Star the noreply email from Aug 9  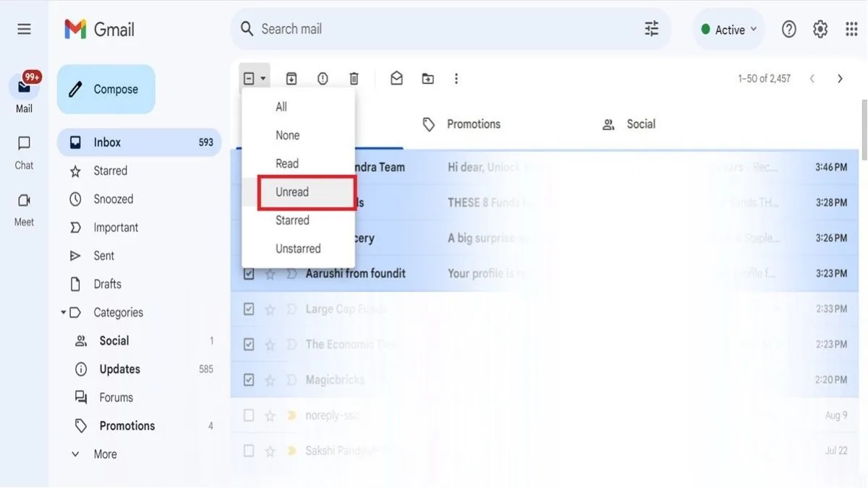[x=270, y=416]
